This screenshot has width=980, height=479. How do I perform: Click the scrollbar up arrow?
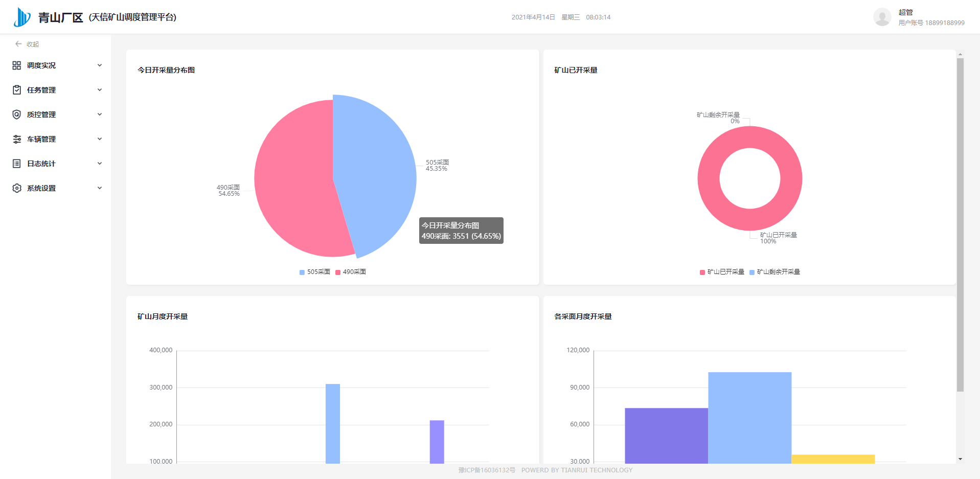coord(960,54)
